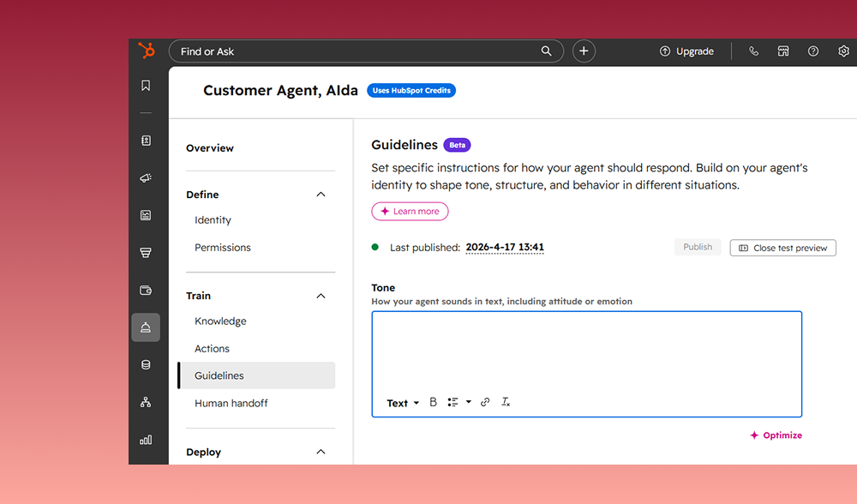Open the Bookmarks sidebar icon
Image resolution: width=857 pixels, height=504 pixels.
click(x=146, y=85)
